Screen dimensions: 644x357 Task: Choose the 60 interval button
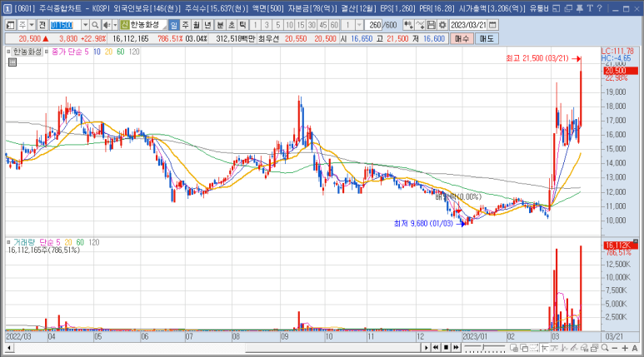(334, 25)
